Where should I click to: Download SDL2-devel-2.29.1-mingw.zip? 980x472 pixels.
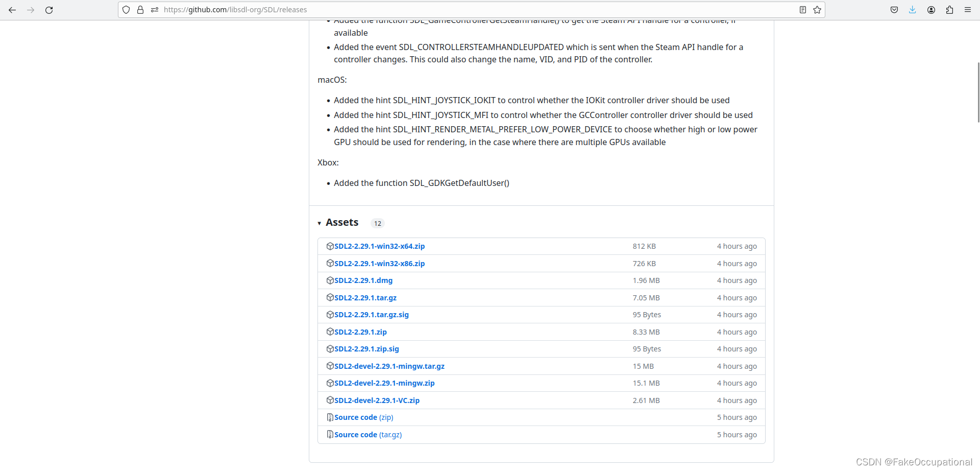(384, 383)
